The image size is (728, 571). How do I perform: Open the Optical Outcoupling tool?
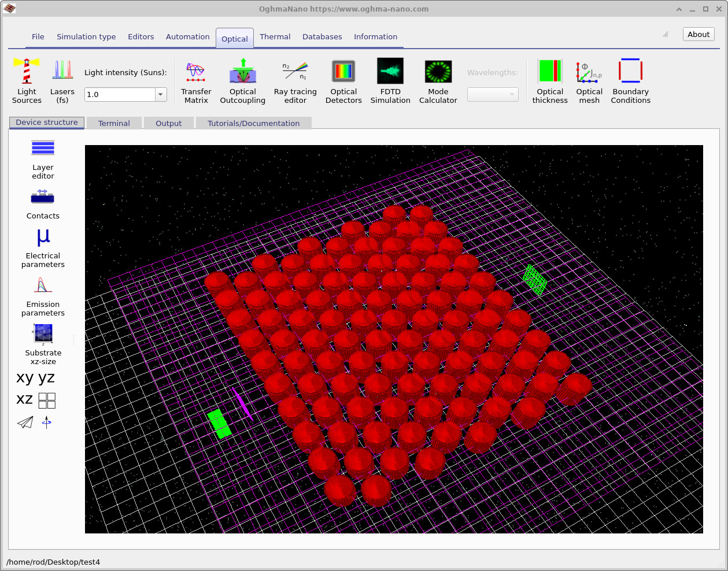(243, 81)
